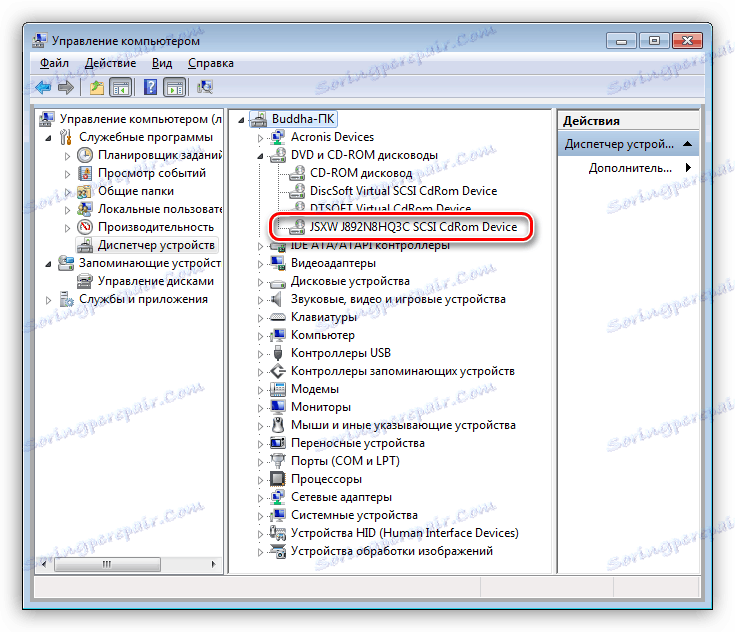The image size is (735, 632).
Task: Open the Действие menu
Action: (110, 63)
